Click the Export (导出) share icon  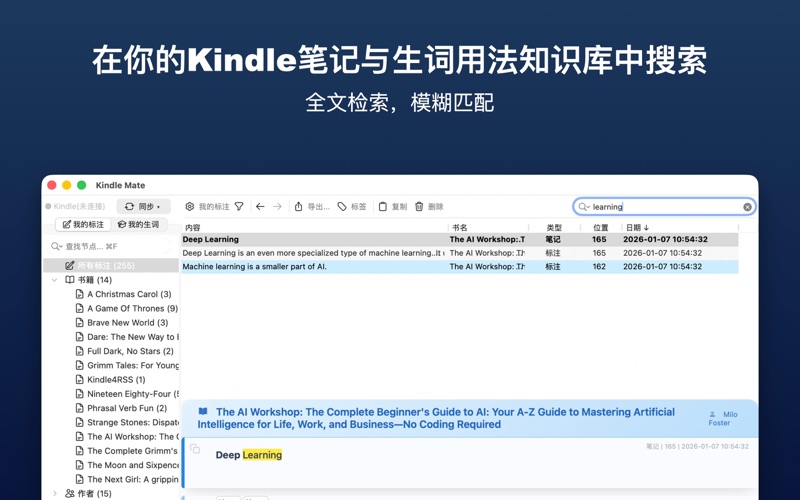click(298, 206)
